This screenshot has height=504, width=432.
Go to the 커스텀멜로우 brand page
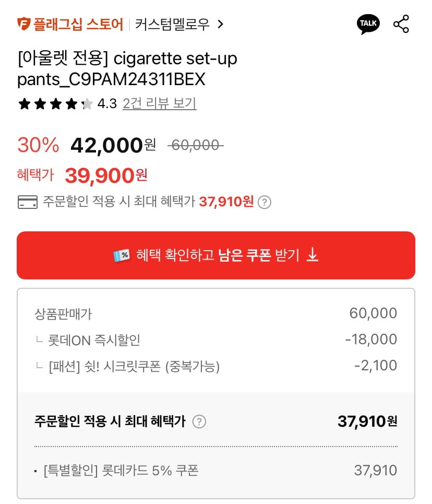[172, 24]
